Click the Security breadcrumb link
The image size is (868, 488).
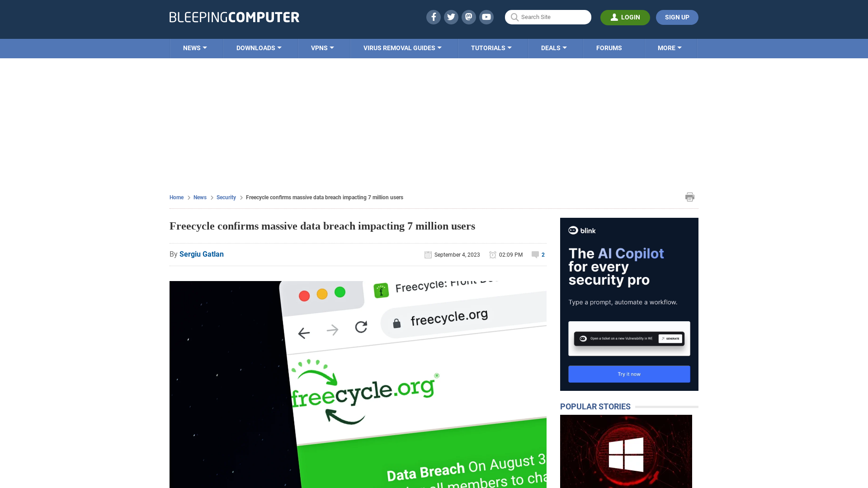pyautogui.click(x=226, y=197)
